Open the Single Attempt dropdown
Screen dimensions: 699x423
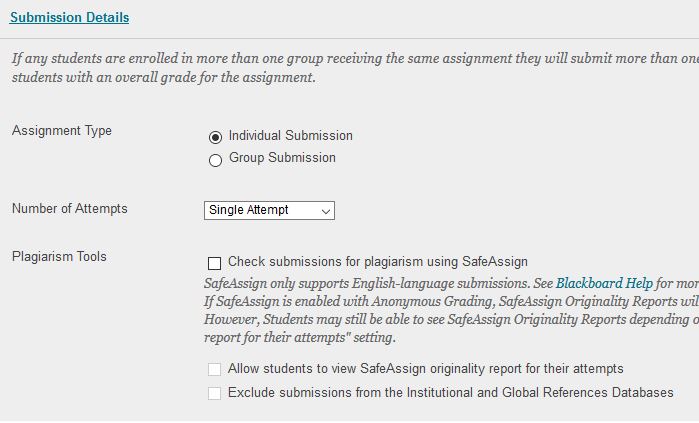pos(268,210)
